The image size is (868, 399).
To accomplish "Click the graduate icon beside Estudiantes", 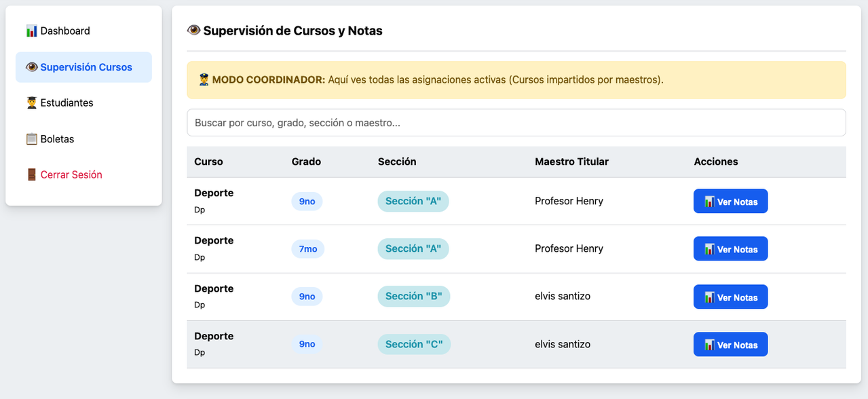I will tap(31, 103).
